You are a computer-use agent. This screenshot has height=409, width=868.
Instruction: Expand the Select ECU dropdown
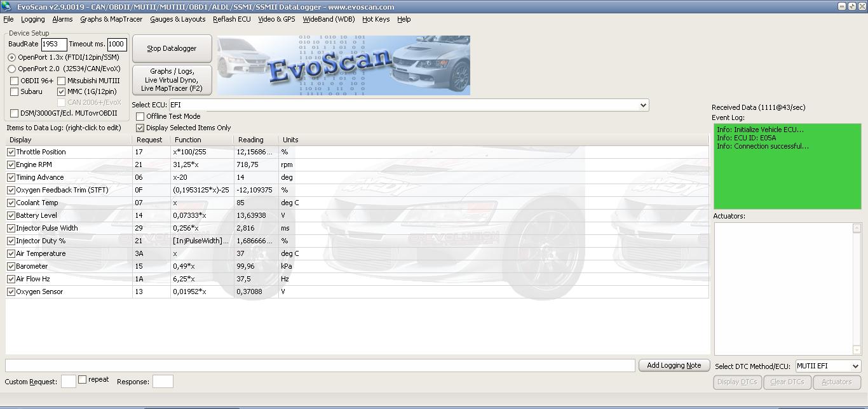coord(643,105)
